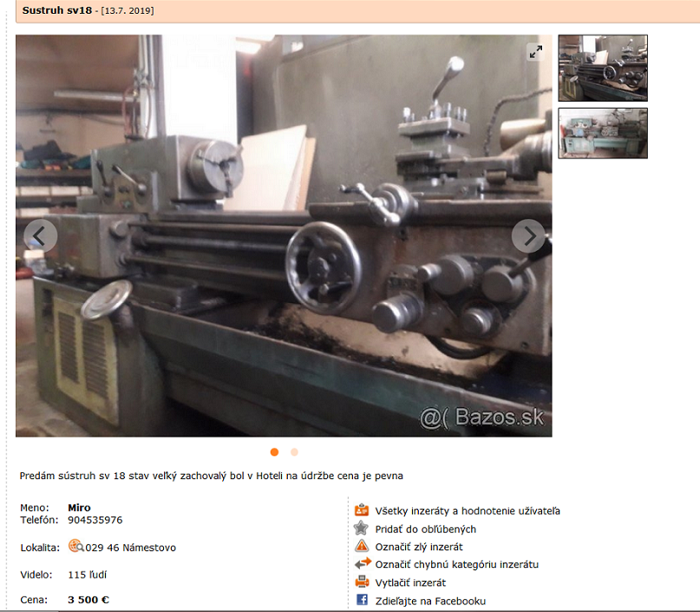Open first lathe thumbnail image
Screen dimensions: 700x612
click(x=602, y=68)
